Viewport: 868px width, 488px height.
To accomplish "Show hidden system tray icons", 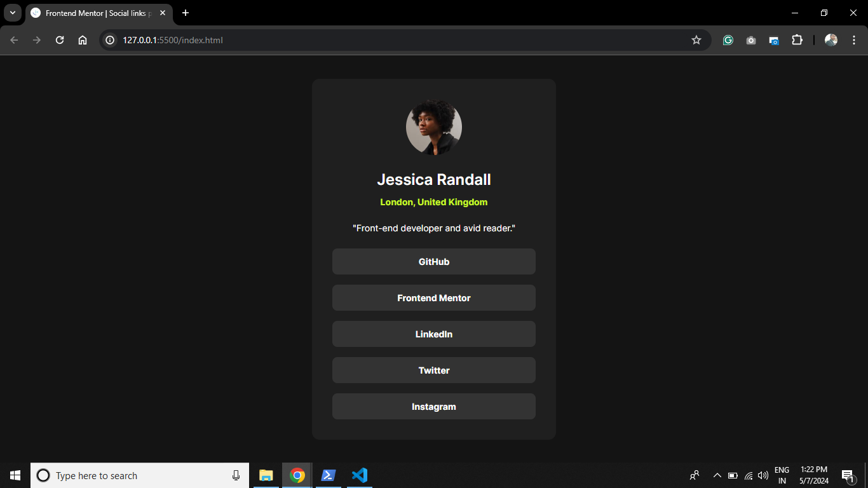I will click(x=717, y=475).
